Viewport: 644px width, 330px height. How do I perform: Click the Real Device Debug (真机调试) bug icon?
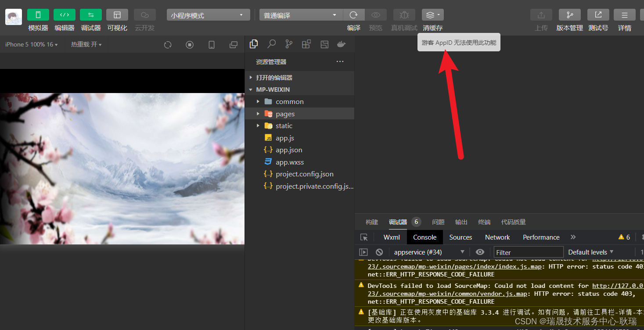404,15
